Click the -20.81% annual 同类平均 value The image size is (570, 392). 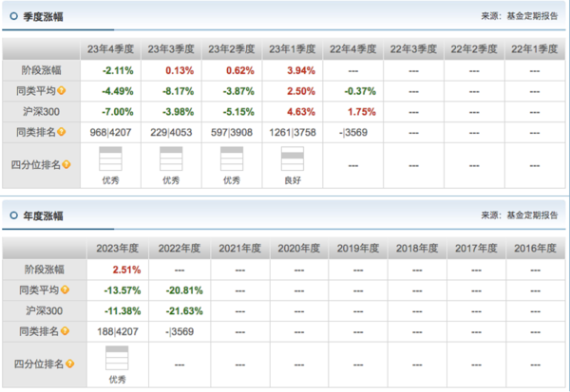pyautogui.click(x=184, y=290)
